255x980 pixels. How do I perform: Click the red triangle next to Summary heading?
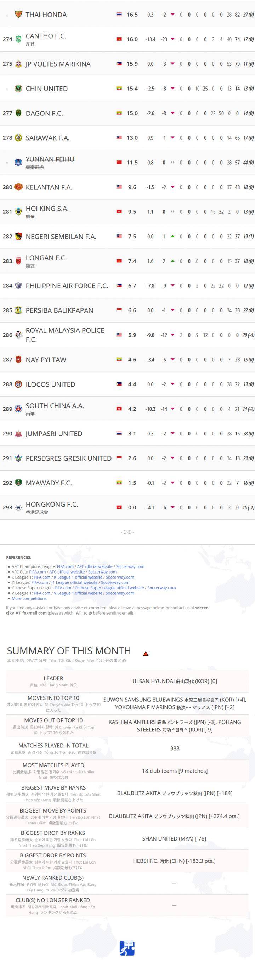pyautogui.click(x=146, y=654)
